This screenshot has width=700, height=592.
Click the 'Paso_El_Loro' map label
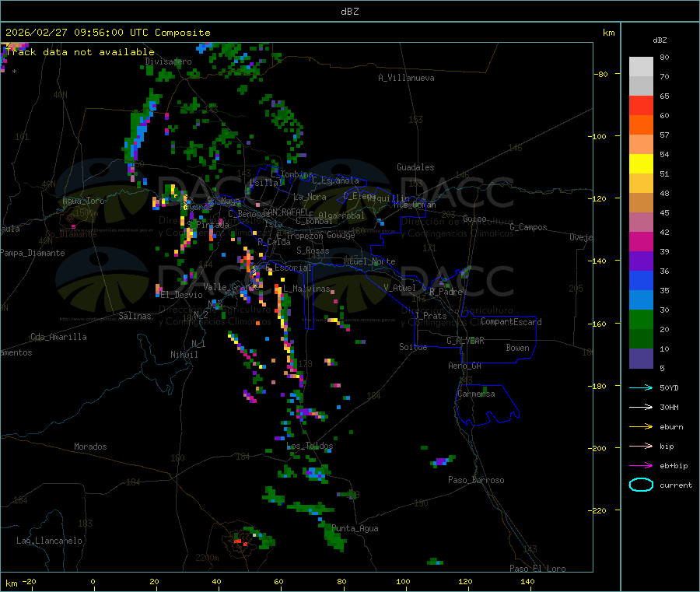[x=537, y=569]
